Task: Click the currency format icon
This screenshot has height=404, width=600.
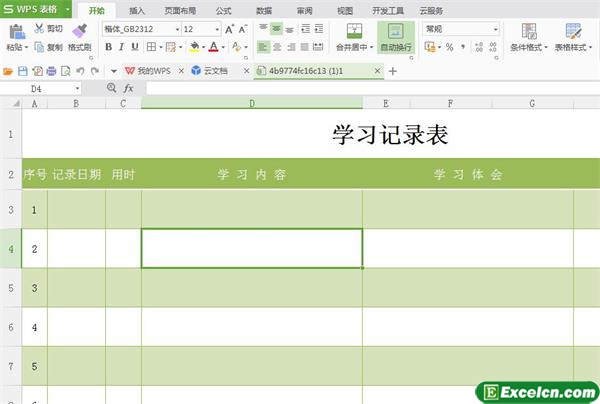Action: [x=430, y=47]
